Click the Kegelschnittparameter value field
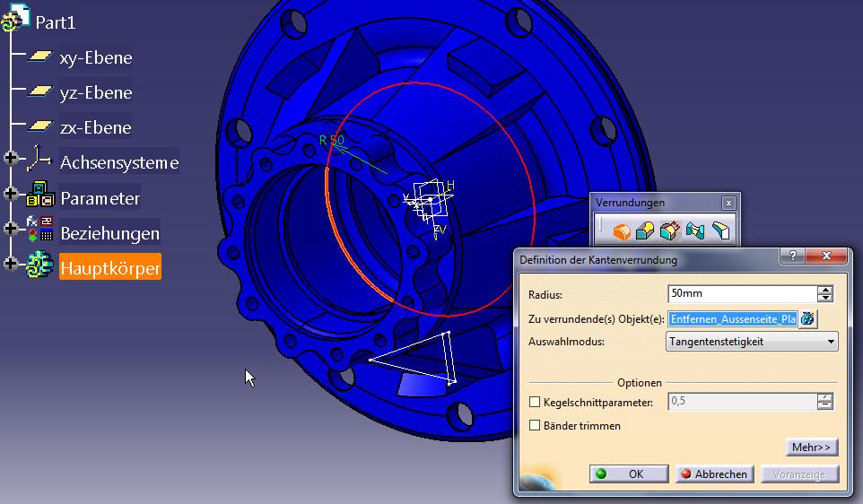 743,401
